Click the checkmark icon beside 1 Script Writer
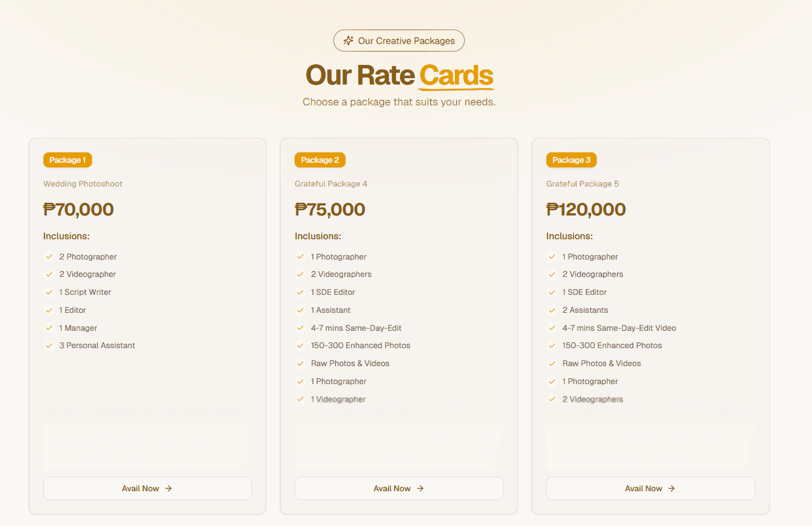 49,292
